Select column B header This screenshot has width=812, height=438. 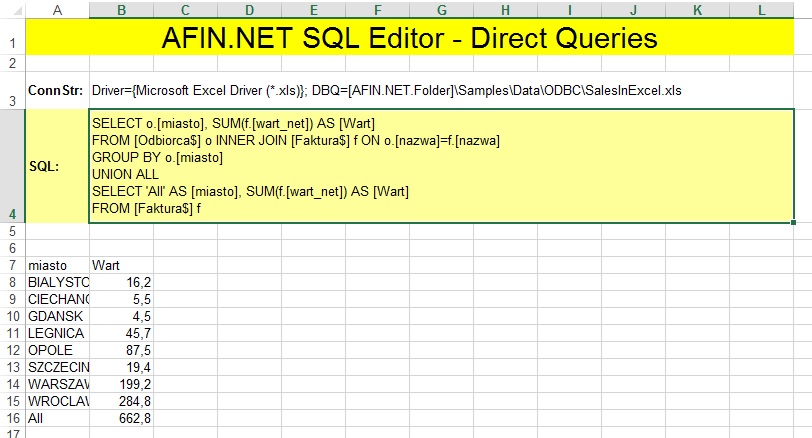tap(121, 10)
